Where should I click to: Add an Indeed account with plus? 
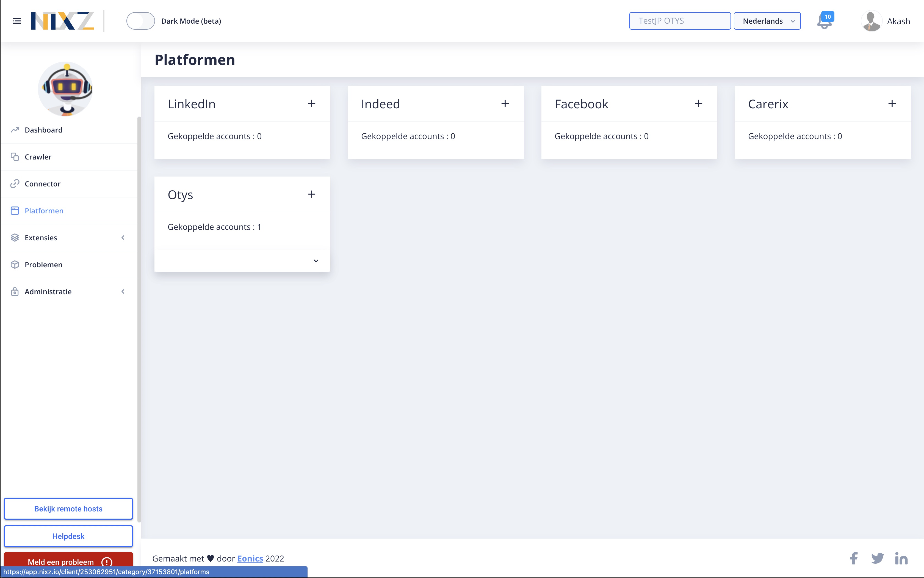(x=505, y=104)
